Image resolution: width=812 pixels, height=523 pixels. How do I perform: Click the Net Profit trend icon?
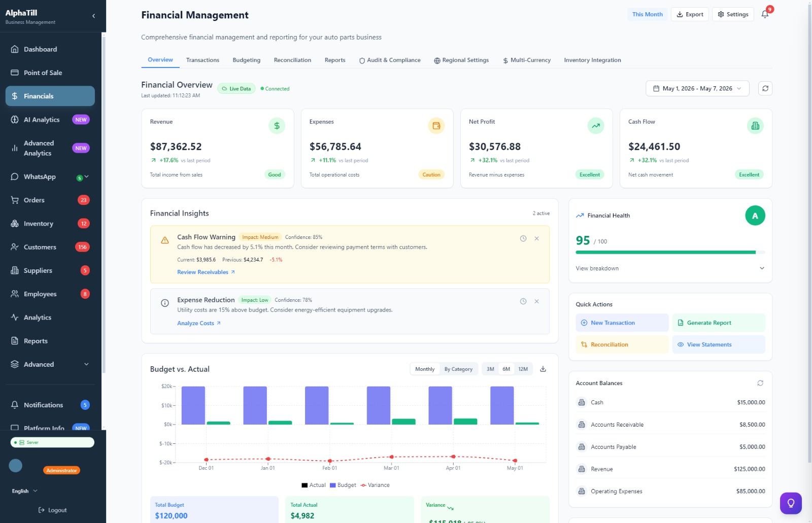point(596,126)
